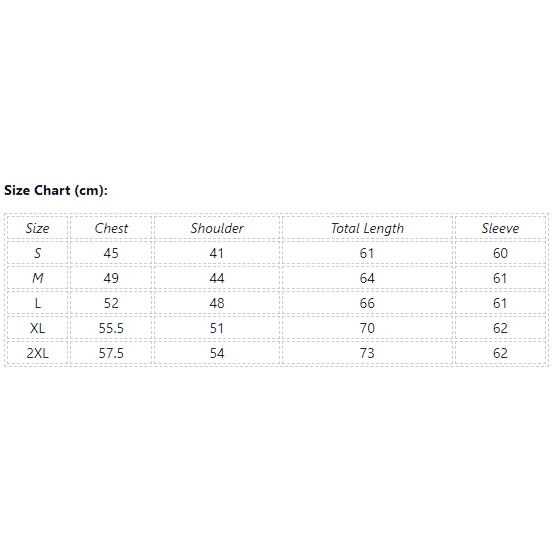
Task: Click the M size row label
Action: tap(37, 278)
